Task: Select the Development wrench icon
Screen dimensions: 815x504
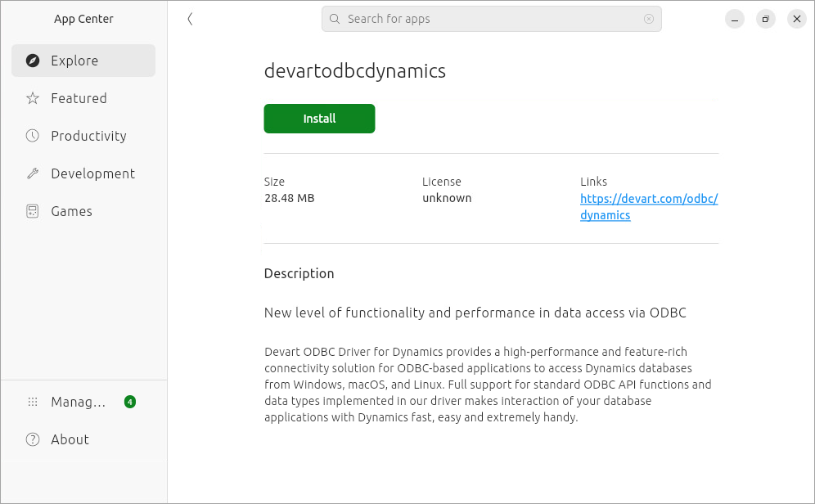Action: pos(33,173)
